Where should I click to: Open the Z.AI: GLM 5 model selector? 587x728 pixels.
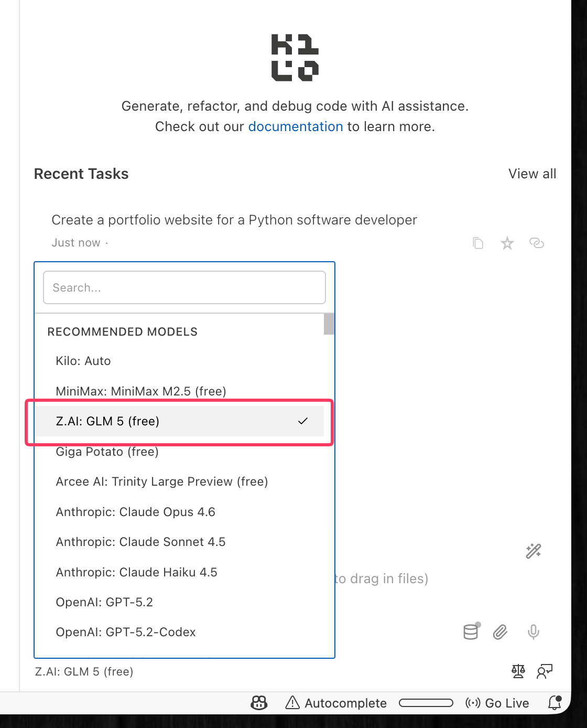click(84, 671)
